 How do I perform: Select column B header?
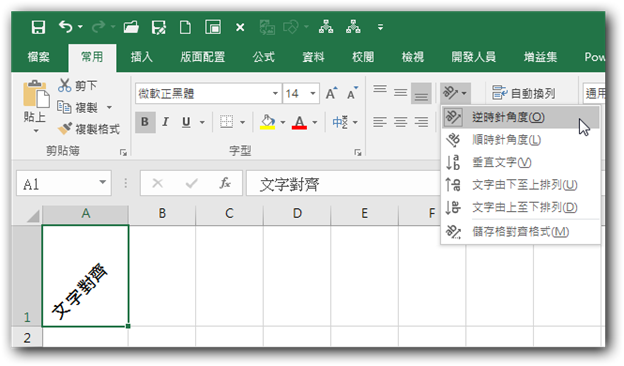click(162, 214)
